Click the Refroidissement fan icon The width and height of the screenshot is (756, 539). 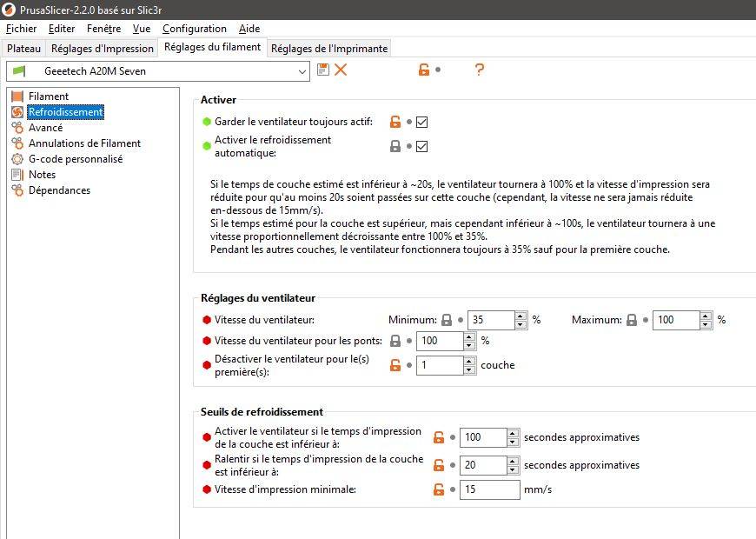point(17,112)
